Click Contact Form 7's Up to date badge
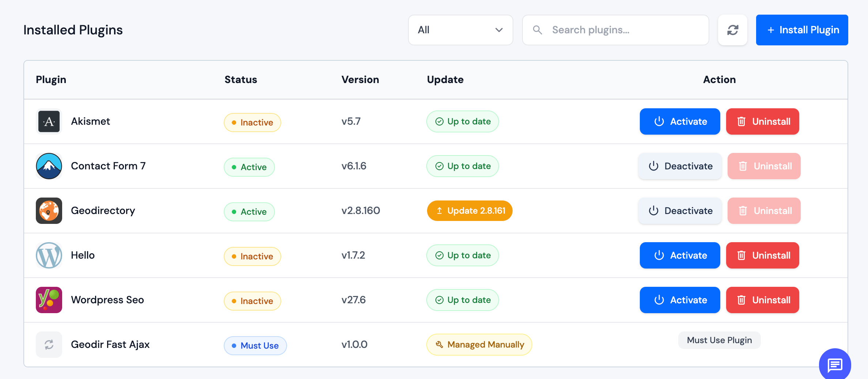This screenshot has height=379, width=868. click(463, 166)
